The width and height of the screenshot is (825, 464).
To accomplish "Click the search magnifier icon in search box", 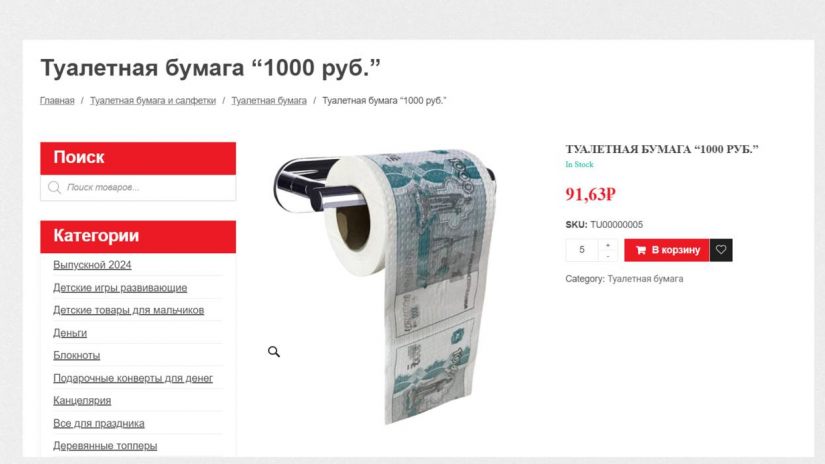I will (54, 187).
